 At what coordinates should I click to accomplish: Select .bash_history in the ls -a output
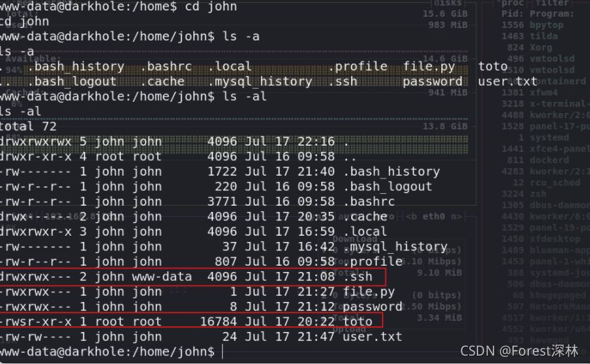pyautogui.click(x=75, y=66)
